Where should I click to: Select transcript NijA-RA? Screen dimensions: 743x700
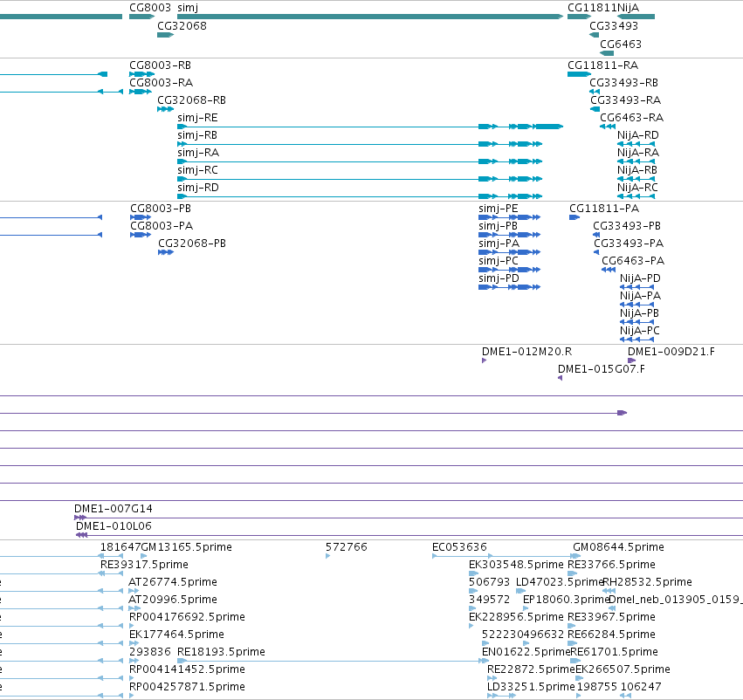click(638, 153)
